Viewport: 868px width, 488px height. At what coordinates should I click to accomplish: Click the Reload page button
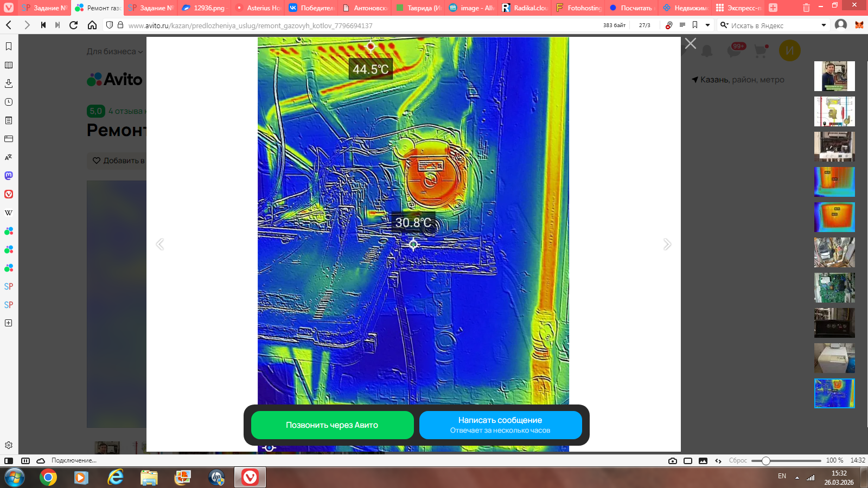coord(74,25)
